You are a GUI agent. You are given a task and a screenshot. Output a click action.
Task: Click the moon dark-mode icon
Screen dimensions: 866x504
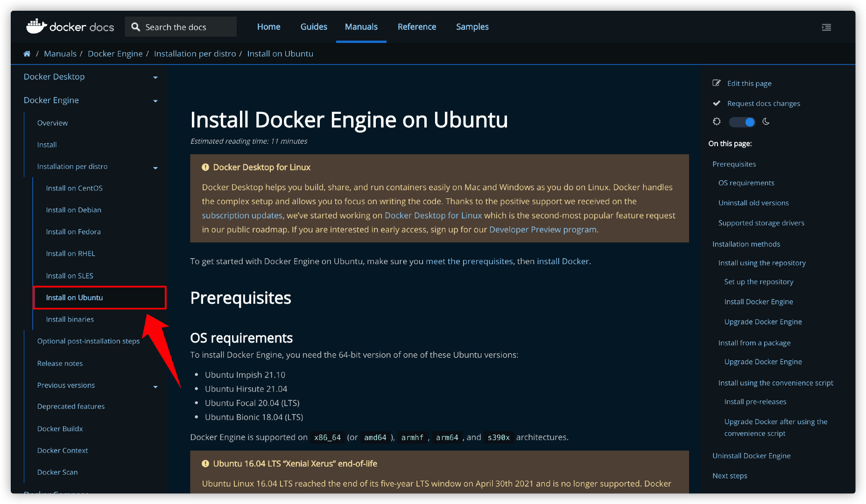766,121
